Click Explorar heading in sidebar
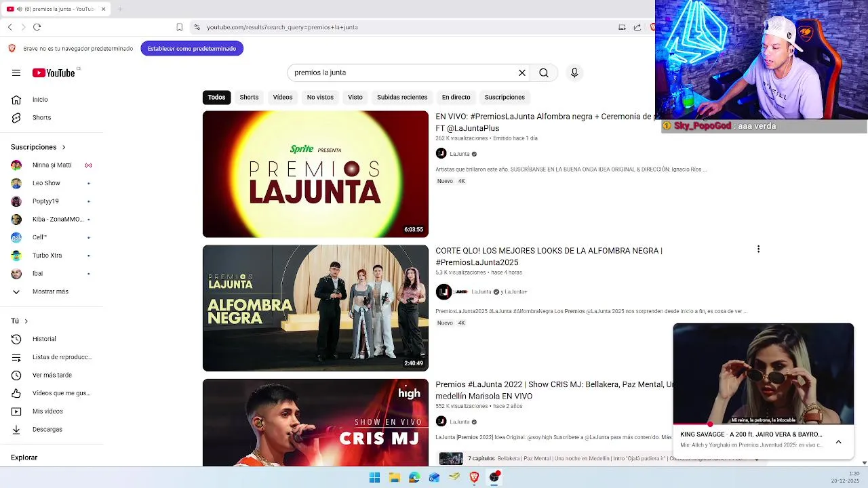 (x=24, y=457)
